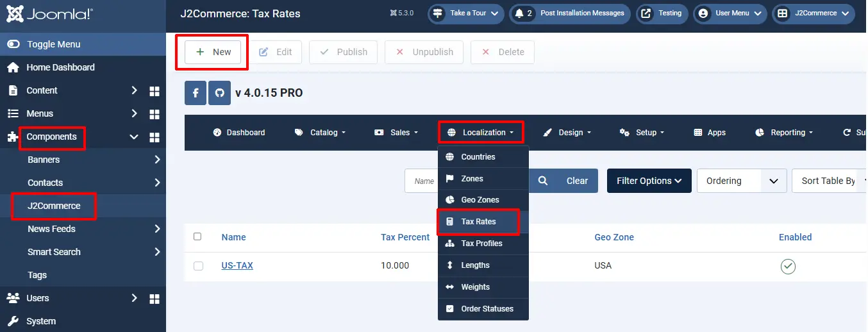Open the Reporting menu

784,133
